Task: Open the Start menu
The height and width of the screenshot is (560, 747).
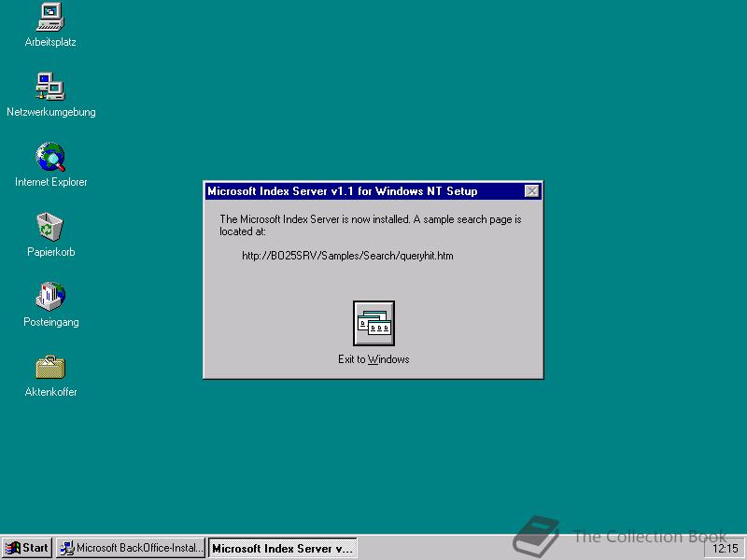Action: 27,548
